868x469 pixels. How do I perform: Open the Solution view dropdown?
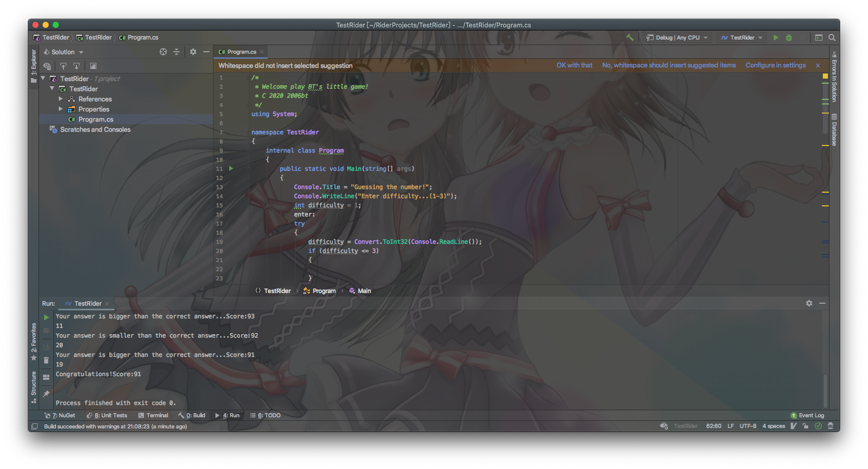[63, 52]
